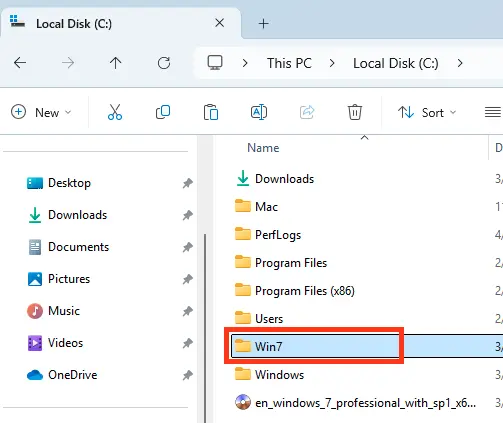
Task: Select the en_windows_7_professional ISO file
Action: point(355,403)
